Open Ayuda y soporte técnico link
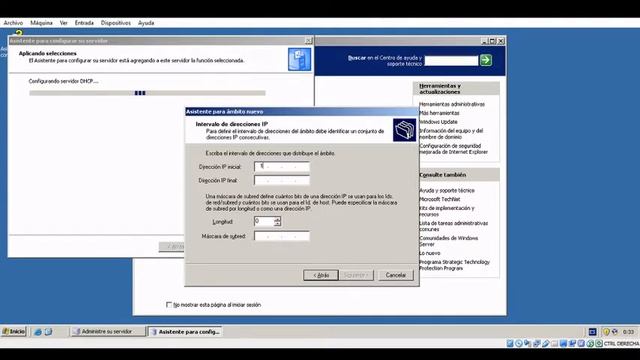Viewport: 640px width, 360px height. (447, 190)
